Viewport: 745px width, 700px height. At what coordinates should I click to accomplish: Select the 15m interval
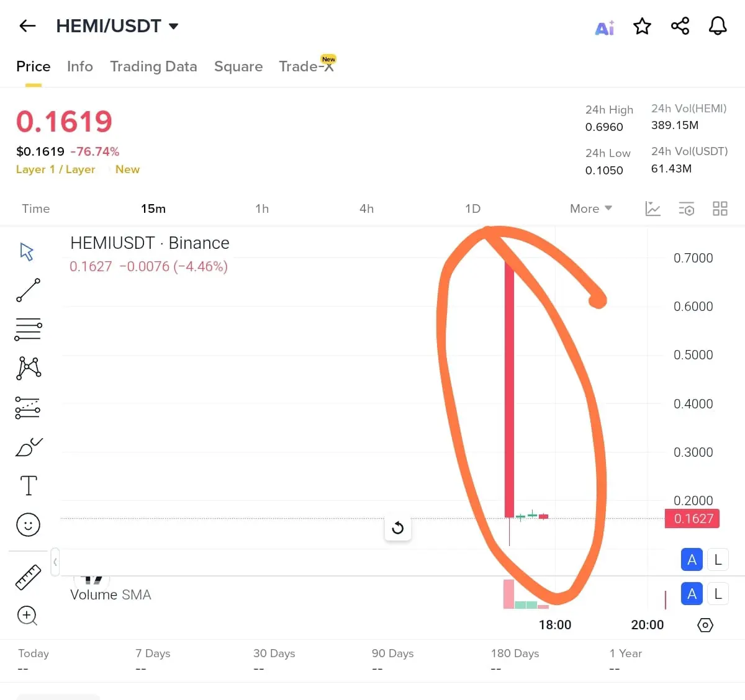point(153,209)
